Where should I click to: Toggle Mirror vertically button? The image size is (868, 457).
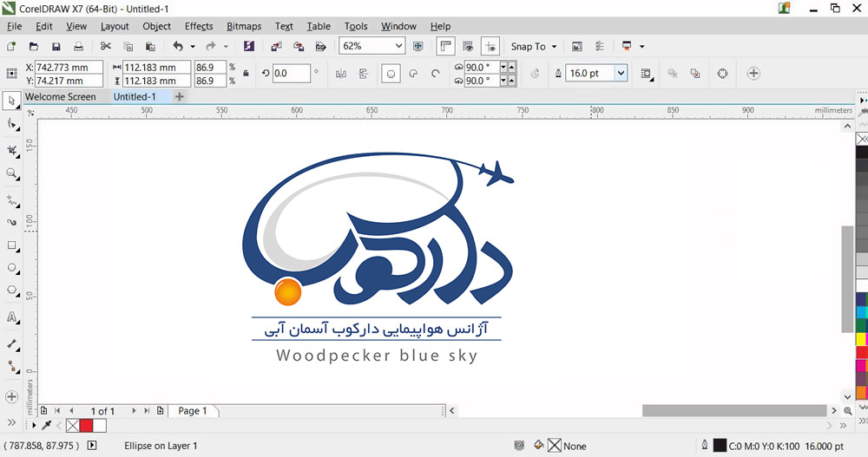(x=363, y=74)
